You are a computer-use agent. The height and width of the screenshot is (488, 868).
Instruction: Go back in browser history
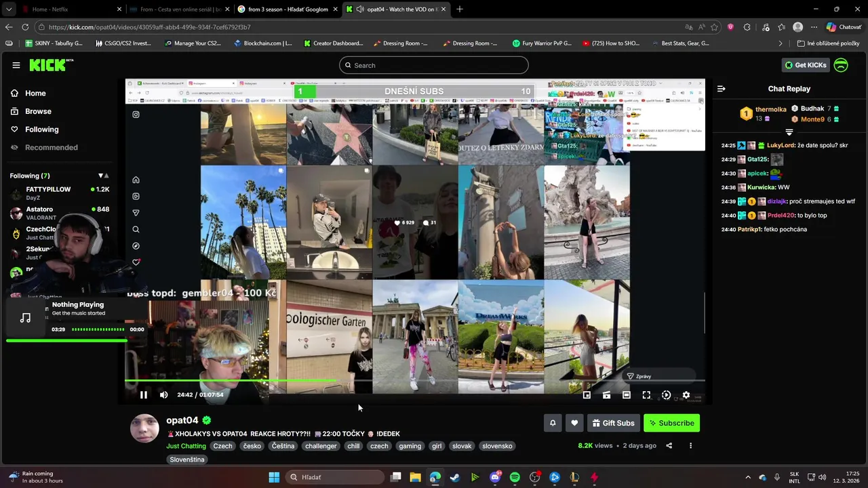click(9, 27)
